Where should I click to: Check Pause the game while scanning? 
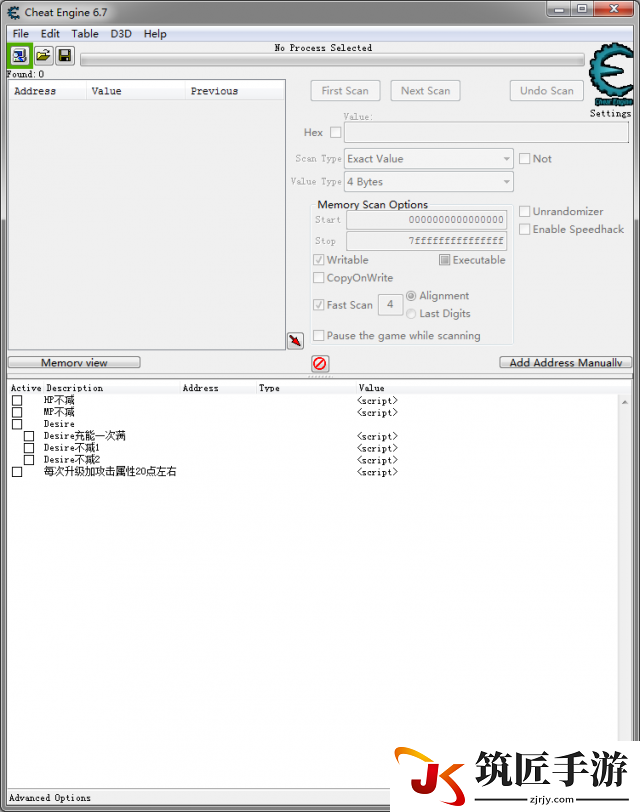click(x=318, y=335)
